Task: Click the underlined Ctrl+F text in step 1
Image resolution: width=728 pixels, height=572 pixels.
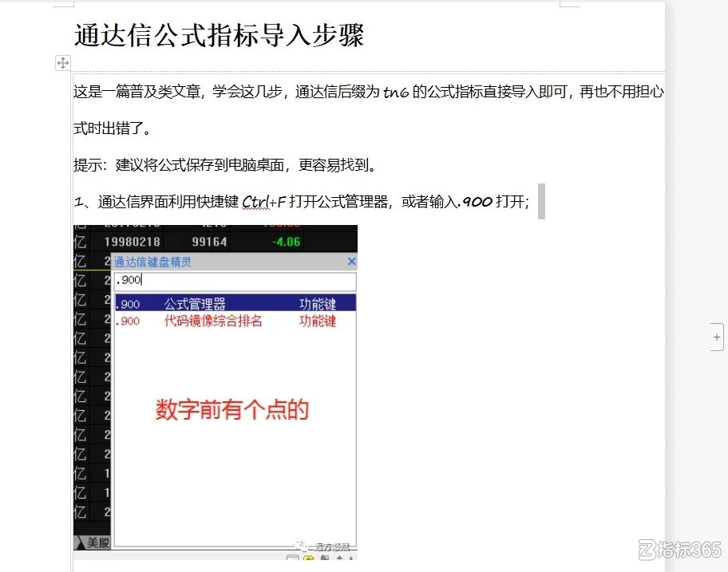Action: point(263,202)
